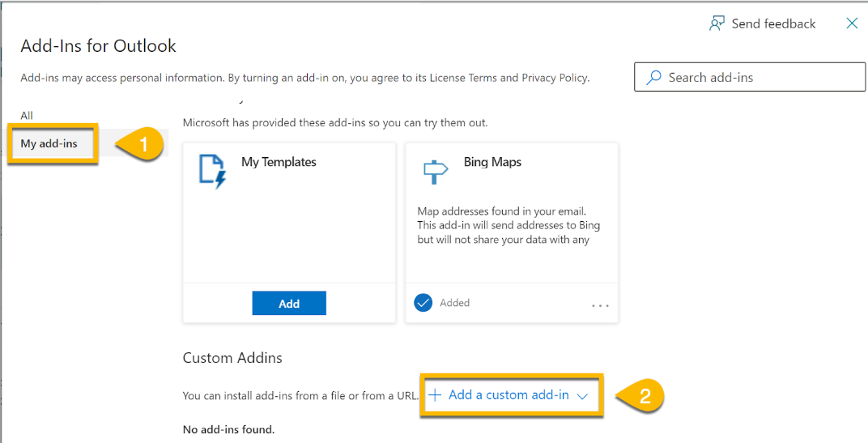Click the Add-Ins for Outlook title
Screen dimensions: 868x443
(99, 45)
